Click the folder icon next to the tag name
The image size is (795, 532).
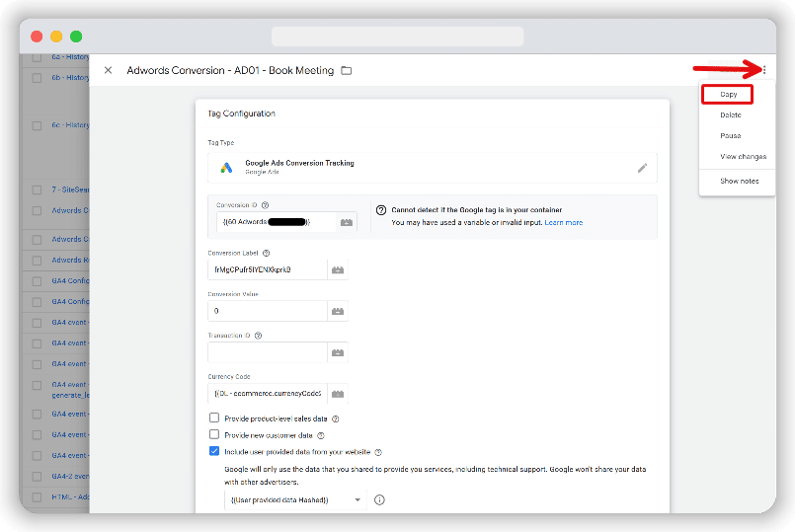tap(347, 70)
